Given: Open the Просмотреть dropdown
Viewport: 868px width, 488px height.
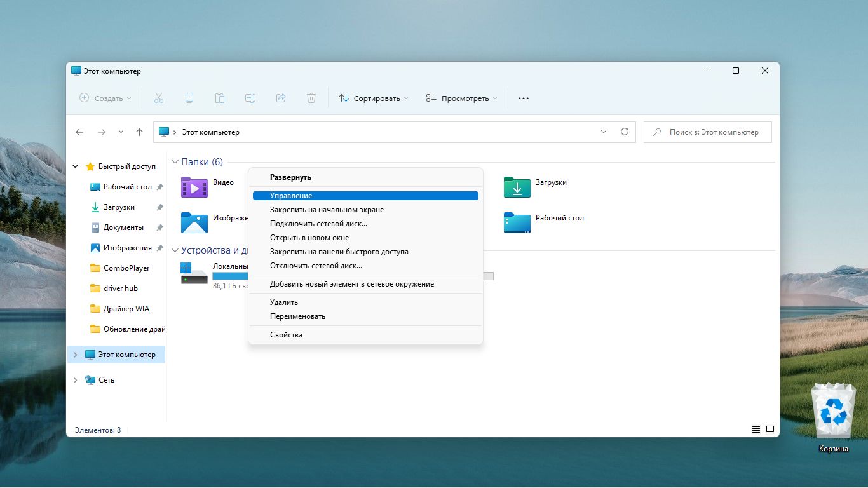Looking at the screenshot, I should (x=461, y=98).
